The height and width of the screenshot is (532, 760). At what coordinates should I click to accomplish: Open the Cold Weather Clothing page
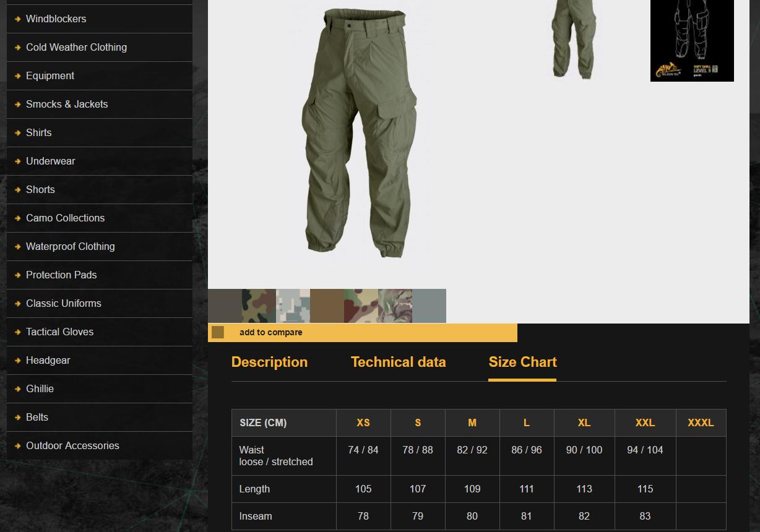click(76, 47)
